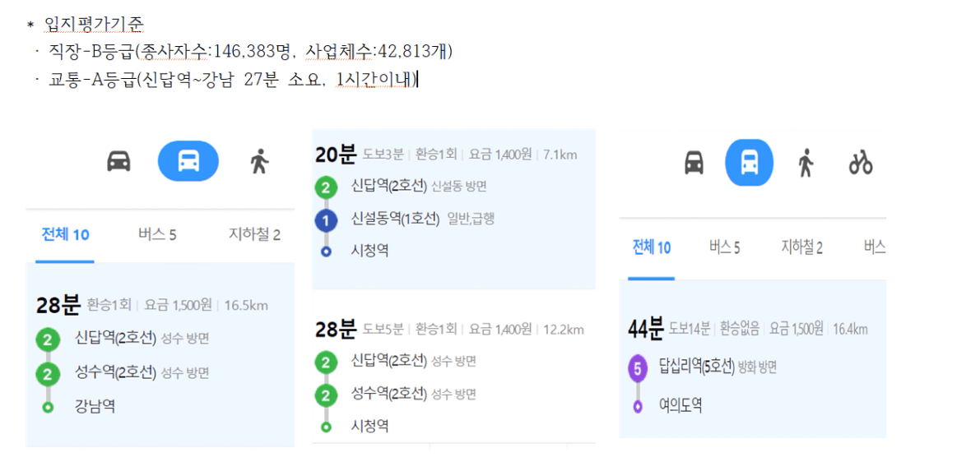Open the 44분 답십리역 to 여의도역 route
980x471 pixels.
coord(753,359)
